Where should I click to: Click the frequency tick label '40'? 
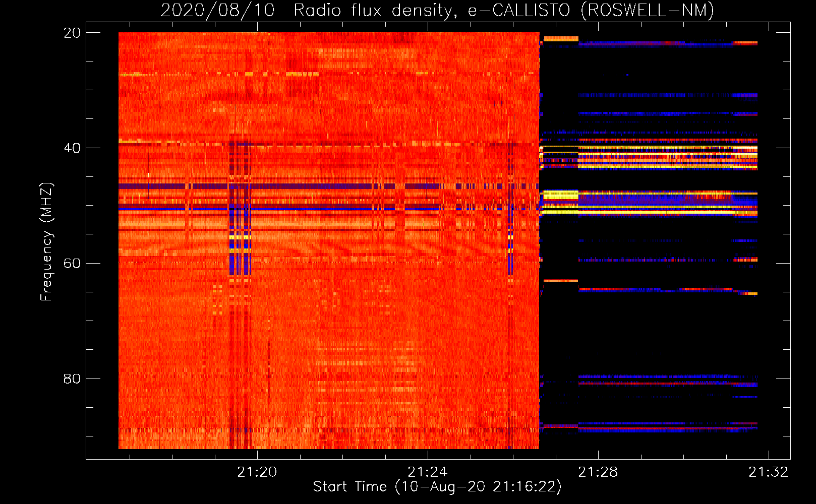[72, 148]
